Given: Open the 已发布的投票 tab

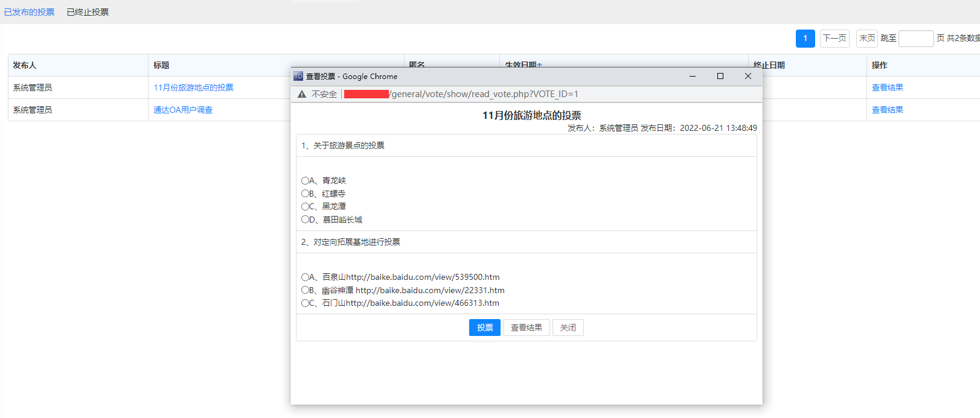Looking at the screenshot, I should coord(29,12).
